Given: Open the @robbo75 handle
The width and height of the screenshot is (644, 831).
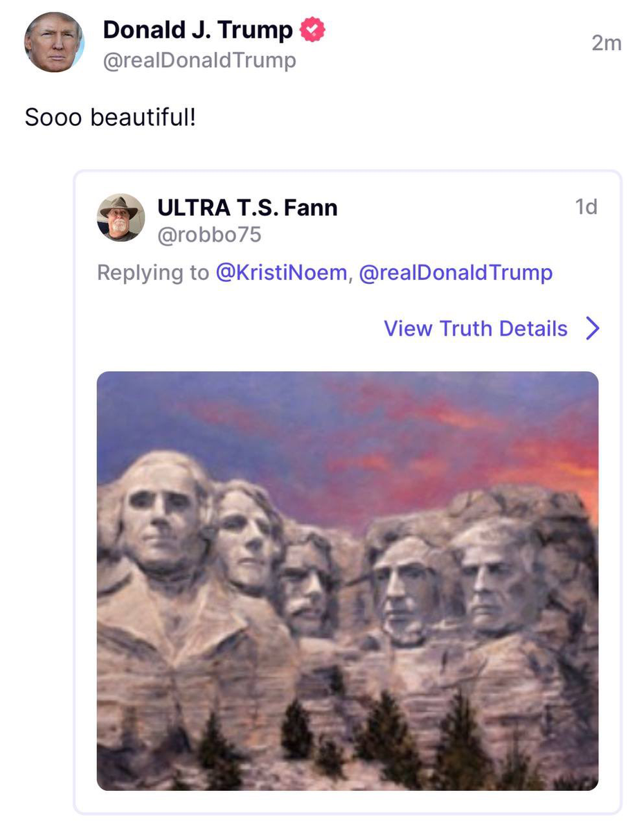Looking at the screenshot, I should (x=209, y=235).
